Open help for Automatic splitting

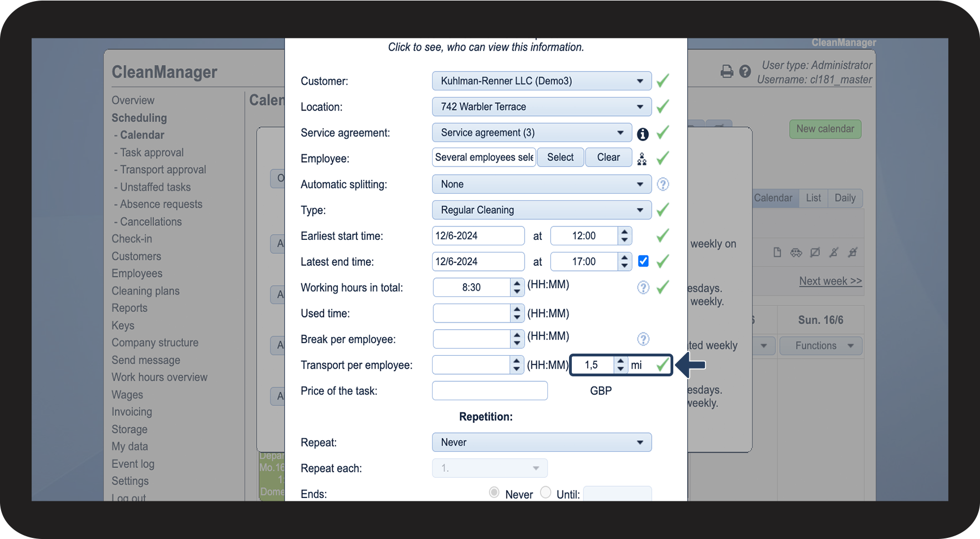[663, 184]
